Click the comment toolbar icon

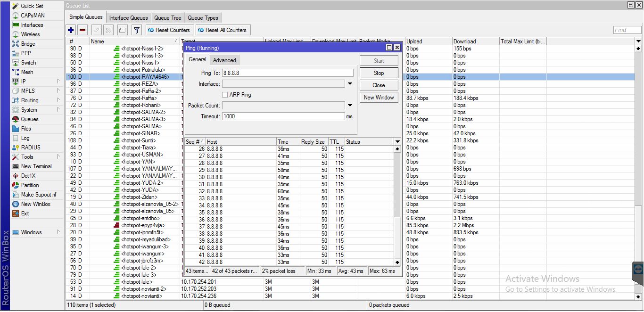pyautogui.click(x=122, y=30)
